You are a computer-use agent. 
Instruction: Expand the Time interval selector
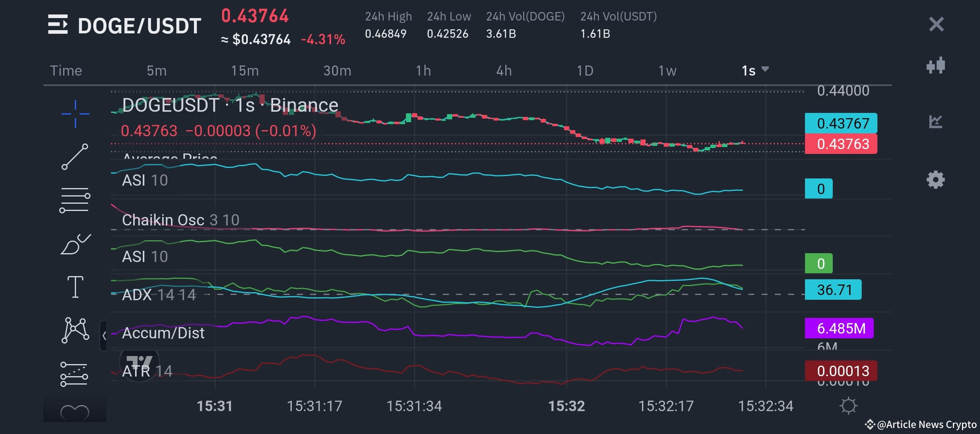tap(66, 70)
